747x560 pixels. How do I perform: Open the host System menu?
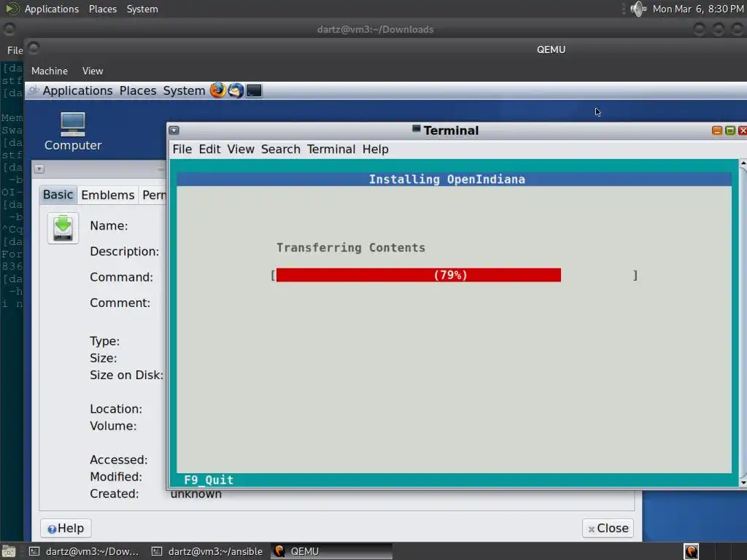point(142,9)
